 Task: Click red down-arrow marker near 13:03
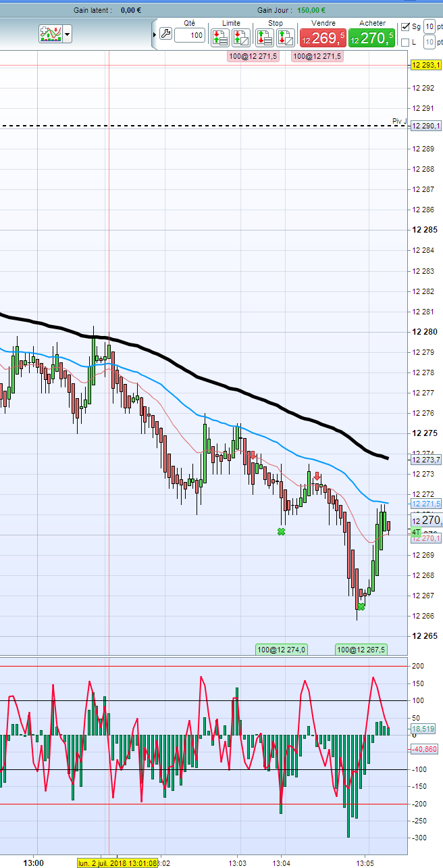click(253, 456)
